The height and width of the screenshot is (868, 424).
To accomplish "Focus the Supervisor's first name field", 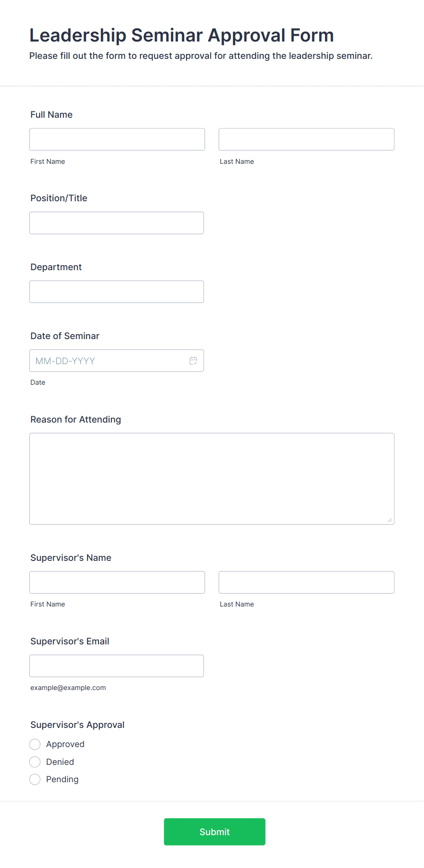I will [x=117, y=582].
